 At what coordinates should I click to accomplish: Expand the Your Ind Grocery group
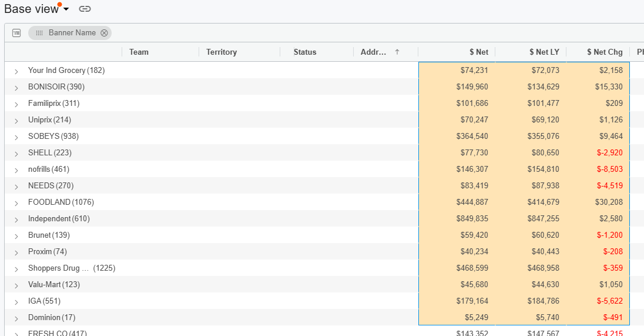(16, 71)
